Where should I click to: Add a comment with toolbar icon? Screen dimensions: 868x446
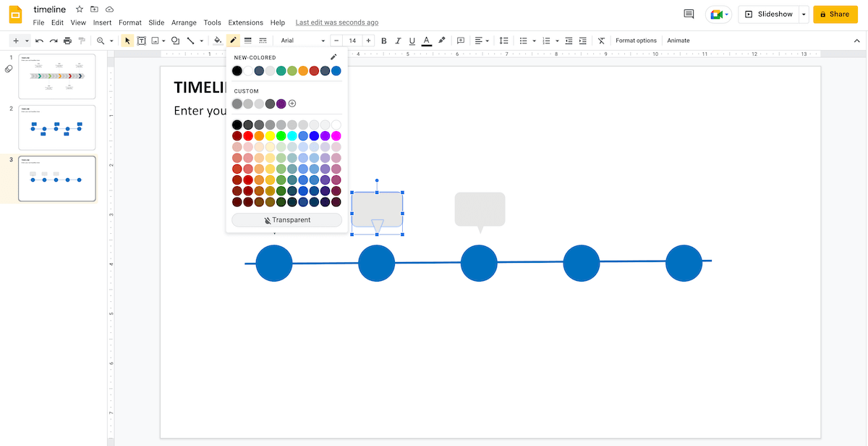(x=461, y=41)
